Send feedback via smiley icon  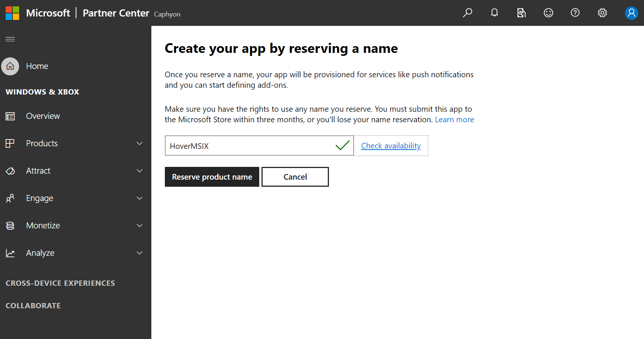pyautogui.click(x=548, y=13)
